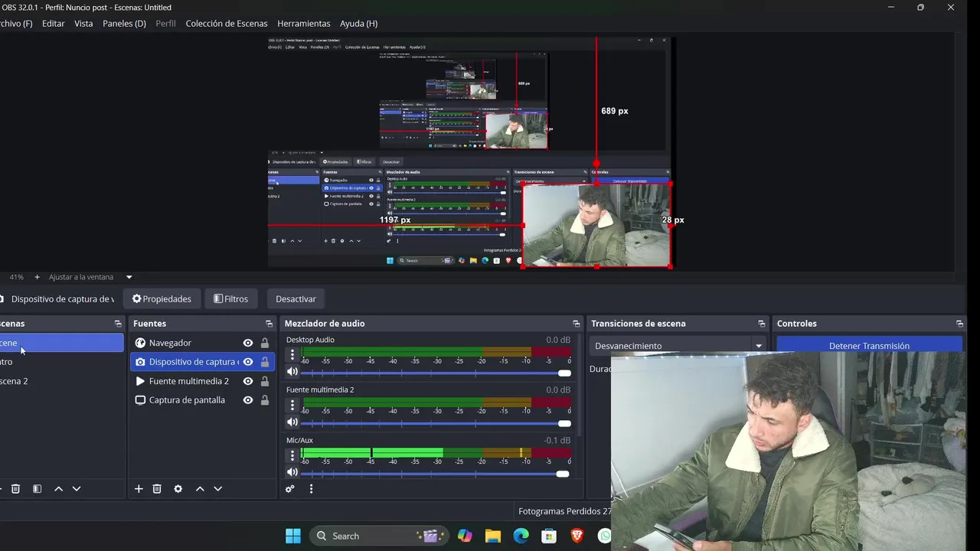Screen dimensions: 980x551
Task: Open the Herramientas menu
Action: pyautogui.click(x=304, y=24)
